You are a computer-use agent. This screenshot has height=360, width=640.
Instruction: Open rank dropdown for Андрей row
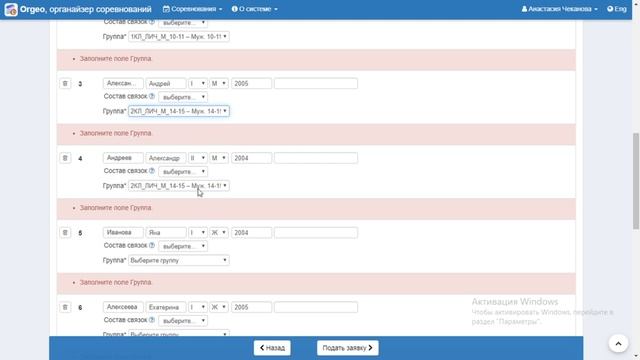198,83
